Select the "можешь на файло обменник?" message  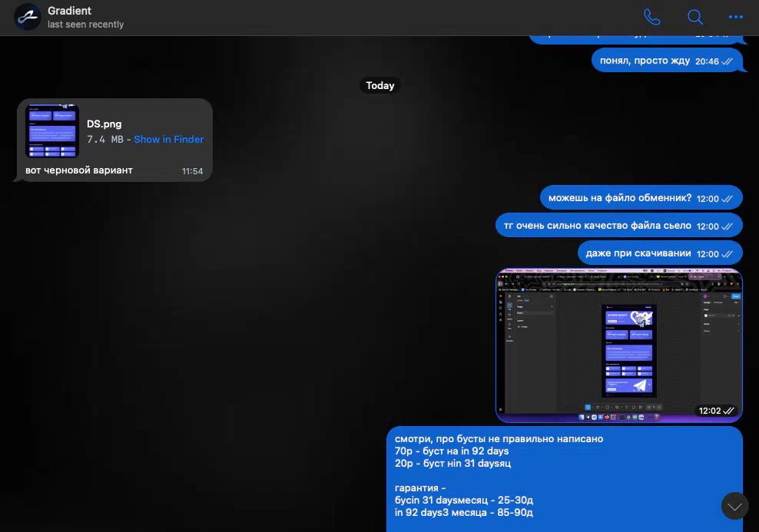point(620,198)
